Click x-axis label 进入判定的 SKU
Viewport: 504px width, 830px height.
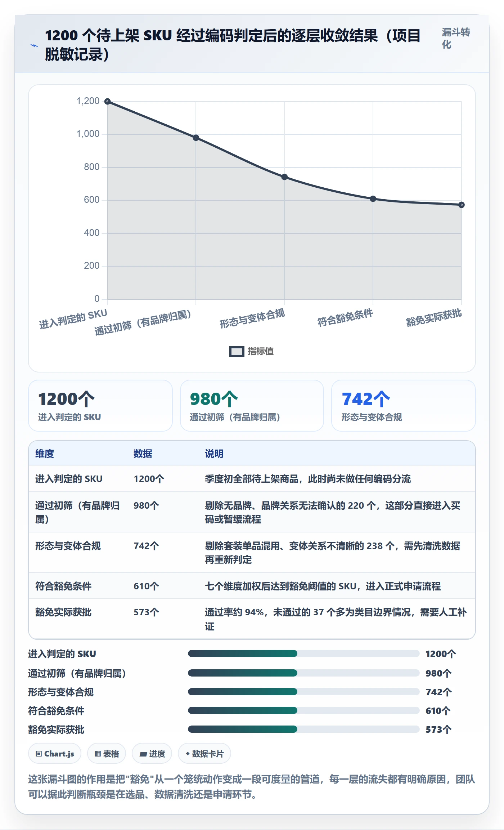73,319
